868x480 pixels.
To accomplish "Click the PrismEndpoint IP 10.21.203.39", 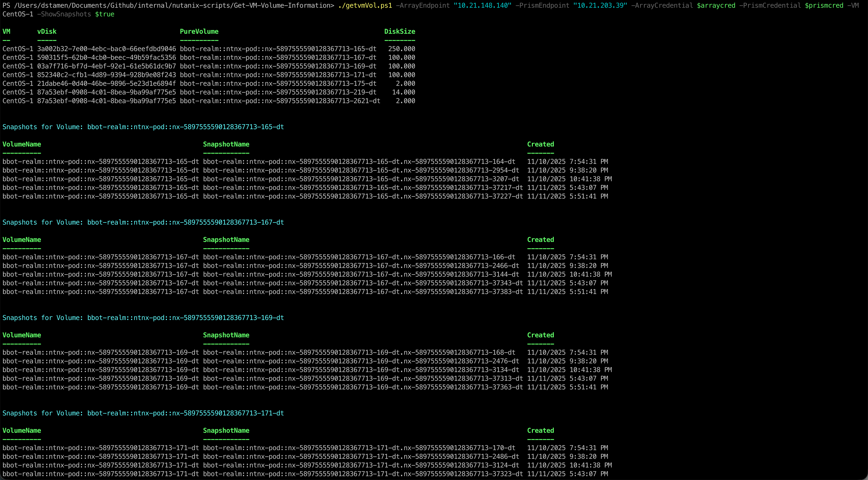I will coord(600,5).
